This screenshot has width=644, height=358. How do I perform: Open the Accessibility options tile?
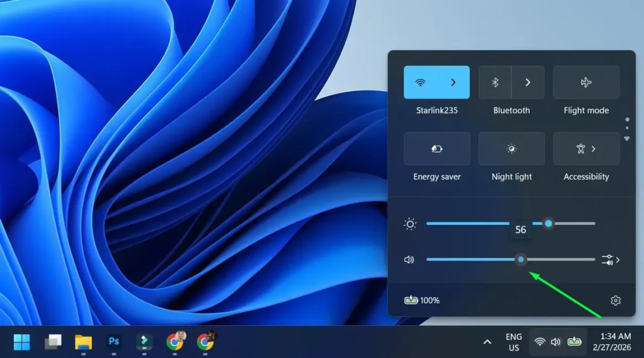[586, 148]
